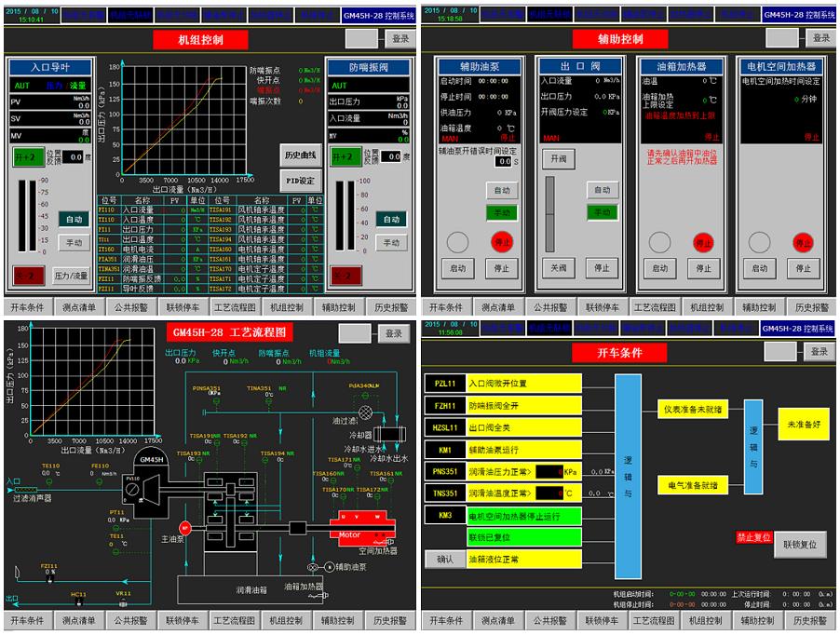Click the 开阀 open valve button
This screenshot has width=840, height=635.
point(559,159)
